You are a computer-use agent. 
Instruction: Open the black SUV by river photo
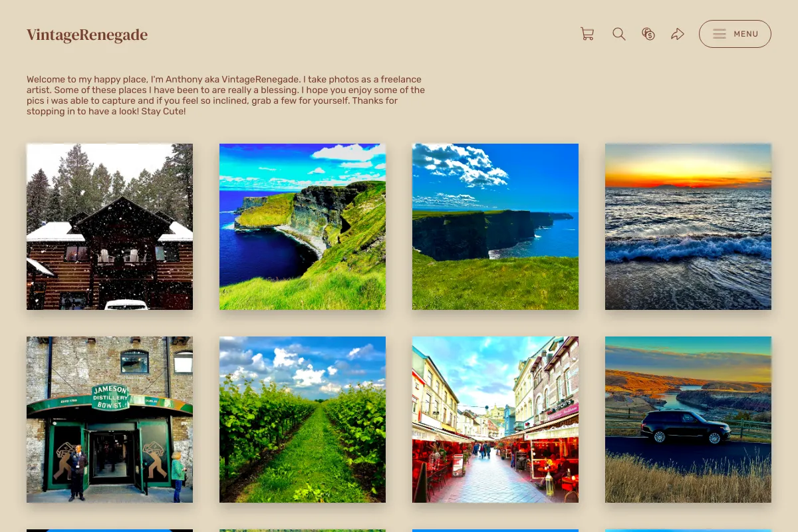688,420
